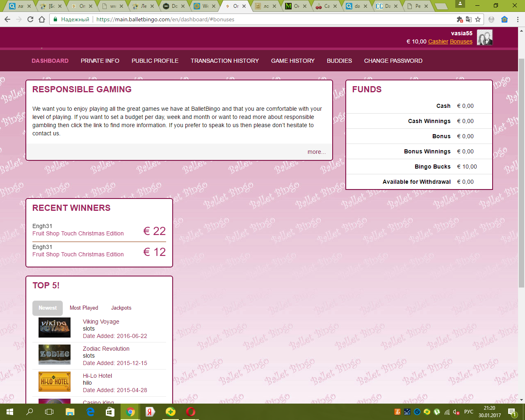Click the vasia55 profile avatar picture
The image size is (525, 420).
pyautogui.click(x=484, y=37)
